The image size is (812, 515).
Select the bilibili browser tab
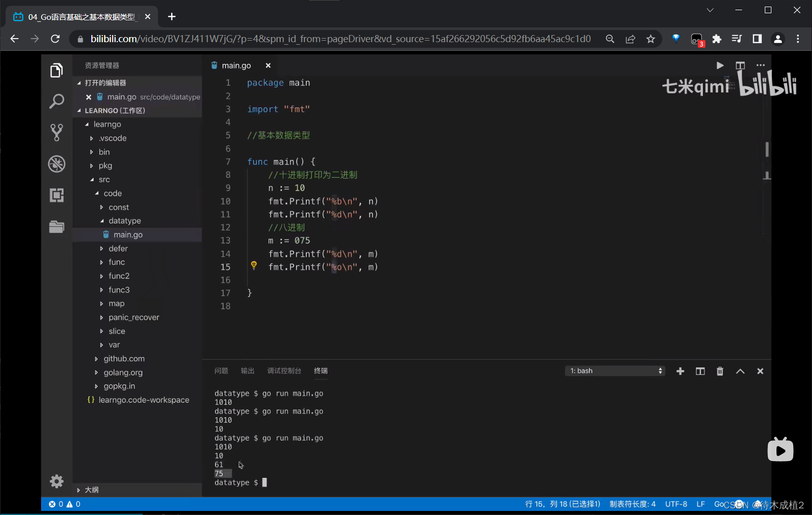point(82,17)
